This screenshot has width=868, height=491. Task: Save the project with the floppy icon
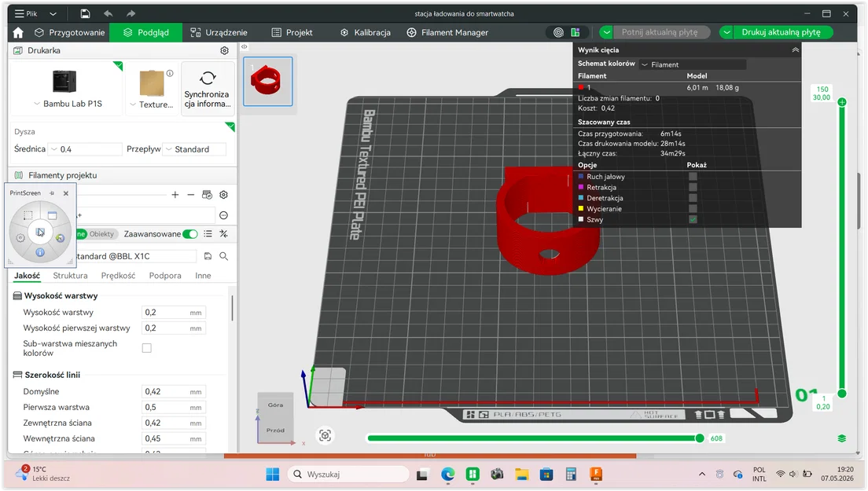(85, 13)
